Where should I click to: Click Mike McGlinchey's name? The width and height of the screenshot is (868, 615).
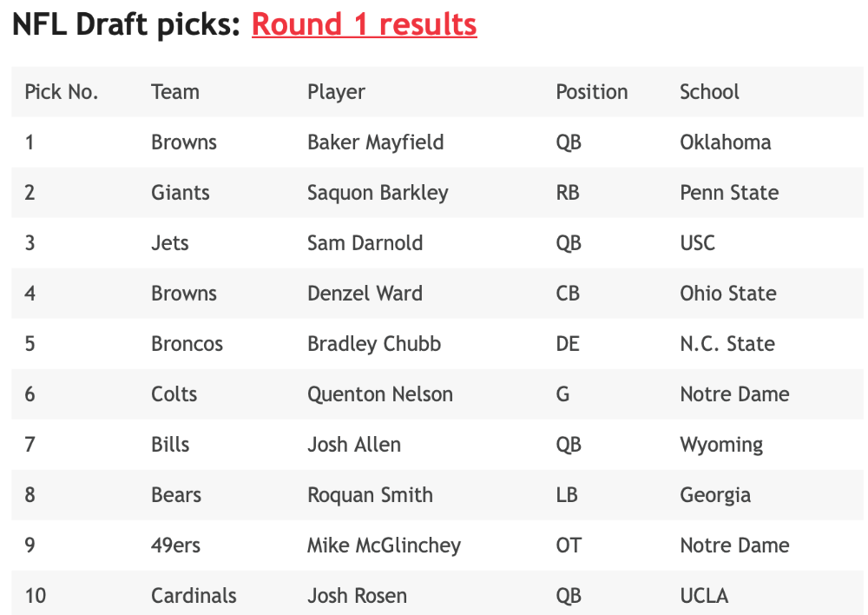coord(384,546)
